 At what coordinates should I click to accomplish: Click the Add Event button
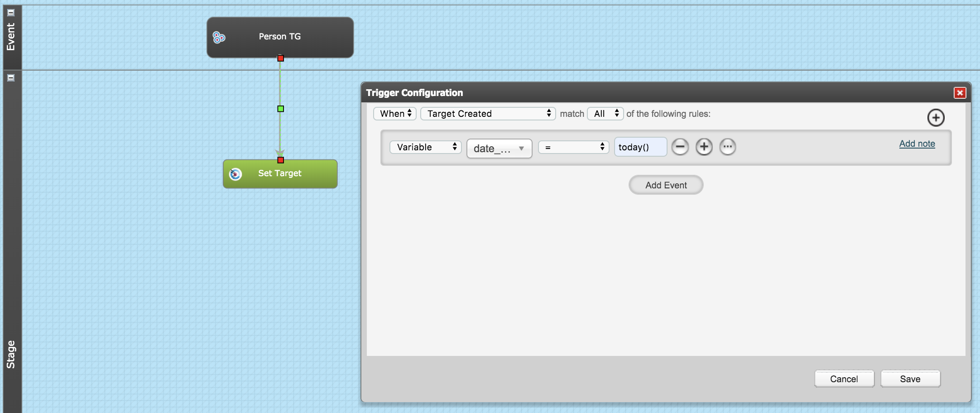tap(666, 185)
